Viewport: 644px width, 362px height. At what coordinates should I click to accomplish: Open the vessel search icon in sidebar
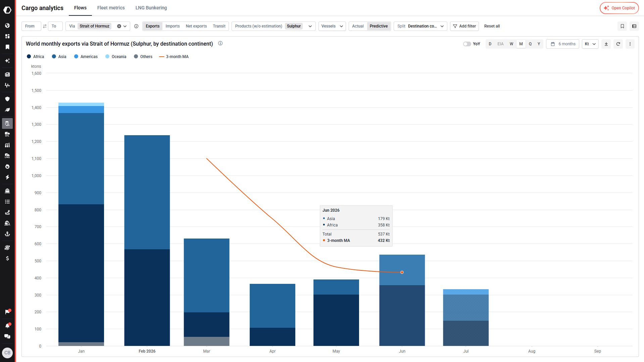point(7,223)
